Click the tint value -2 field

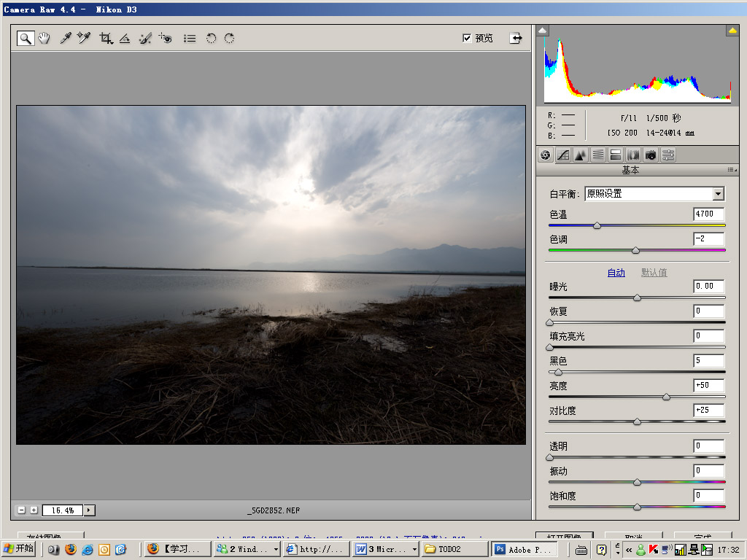709,238
